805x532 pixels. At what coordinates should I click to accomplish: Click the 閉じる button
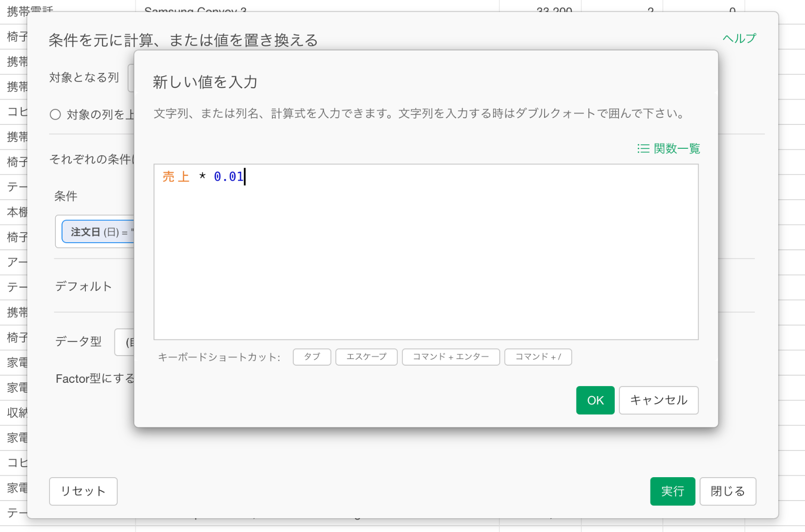[727, 491]
